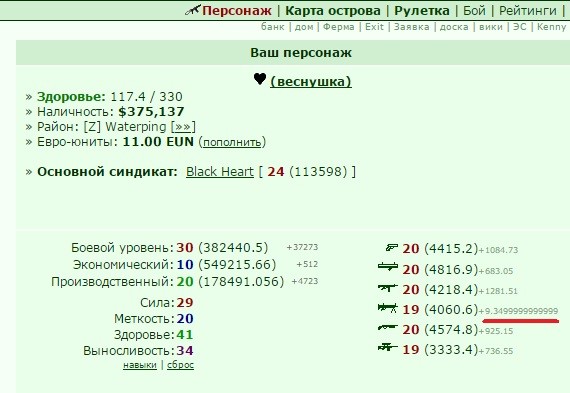The image size is (570, 393).
Task: Click the Меткость value 20
Action: click(185, 318)
